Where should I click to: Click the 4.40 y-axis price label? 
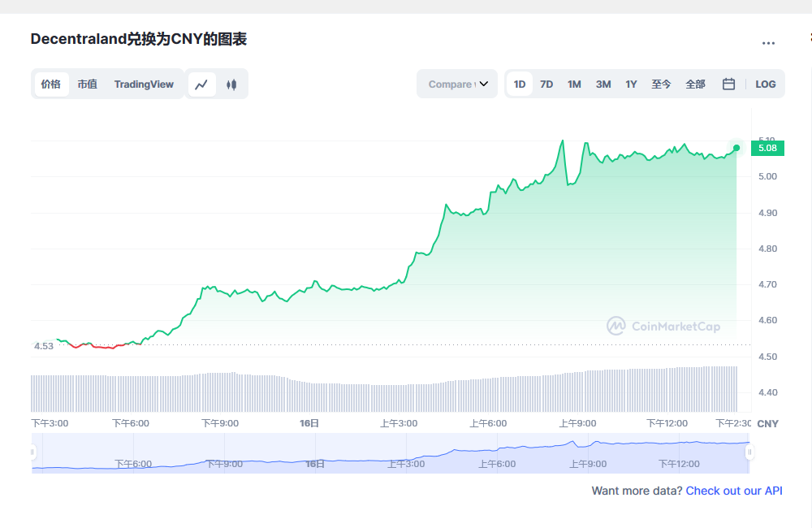(768, 392)
